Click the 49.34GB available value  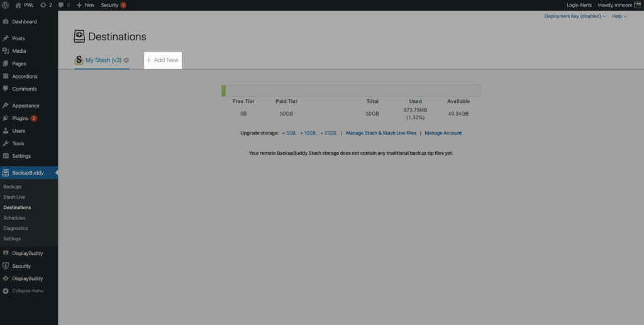pos(458,114)
